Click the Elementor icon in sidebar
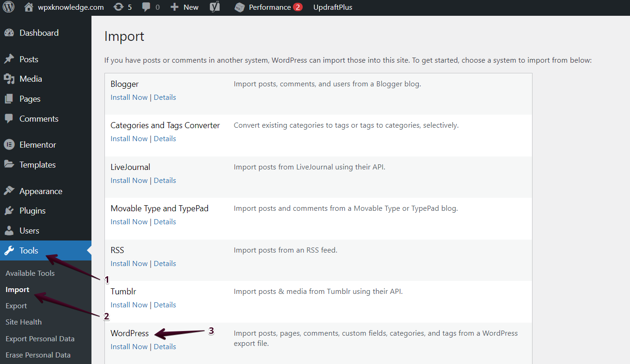The height and width of the screenshot is (364, 630). point(9,145)
